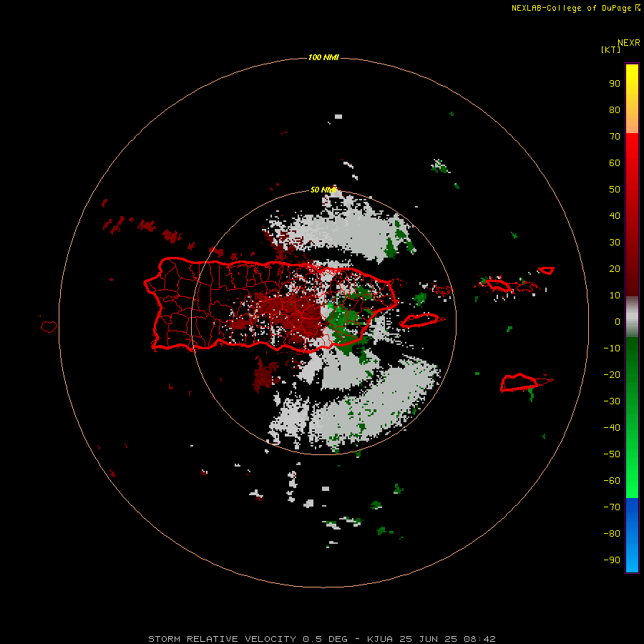Screen dimensions: 644x644
Task: Click the NEXLAB-College of DuPage label
Action: coord(571,8)
